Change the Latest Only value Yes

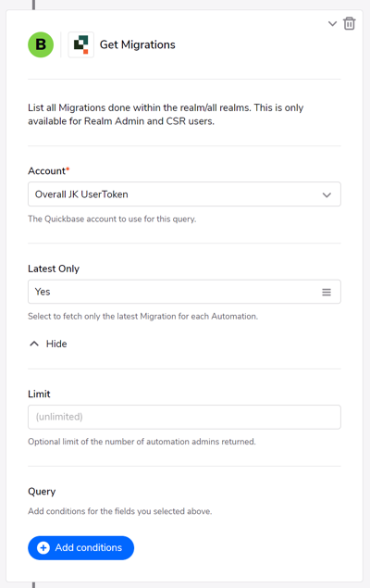(x=184, y=292)
